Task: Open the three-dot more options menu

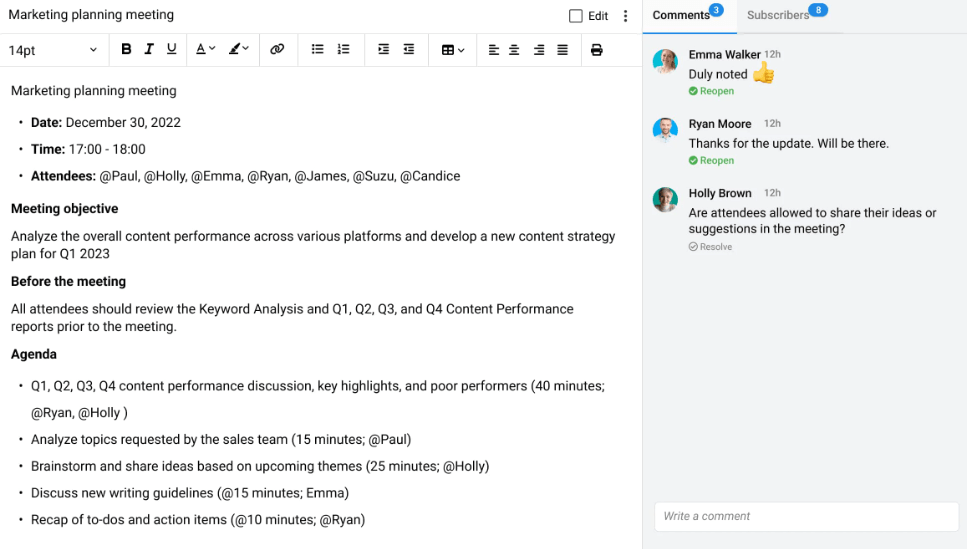Action: (x=625, y=16)
